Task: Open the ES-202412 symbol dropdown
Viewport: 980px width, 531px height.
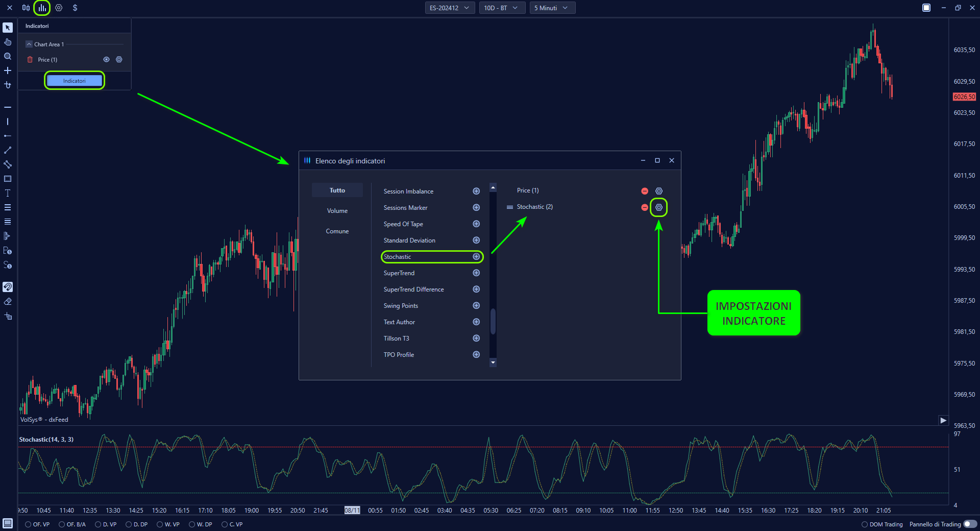Action: (x=450, y=8)
